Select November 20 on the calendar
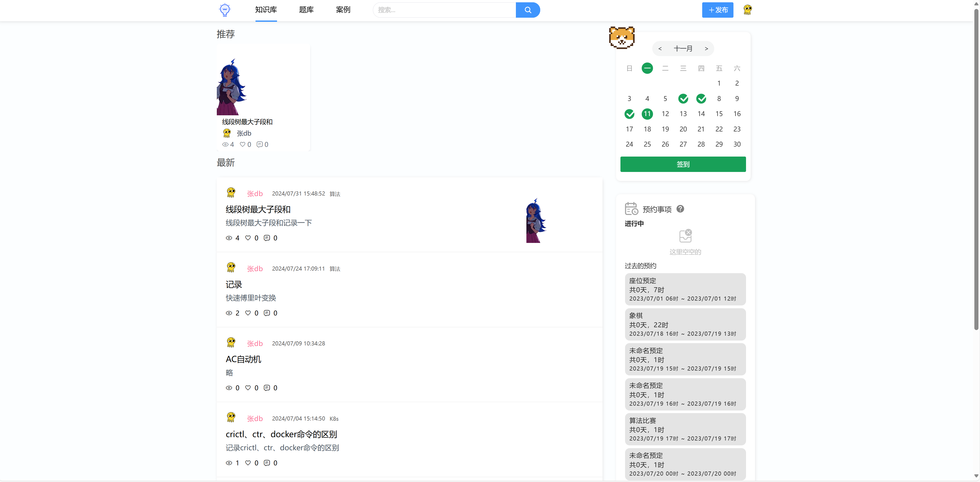 click(x=683, y=129)
